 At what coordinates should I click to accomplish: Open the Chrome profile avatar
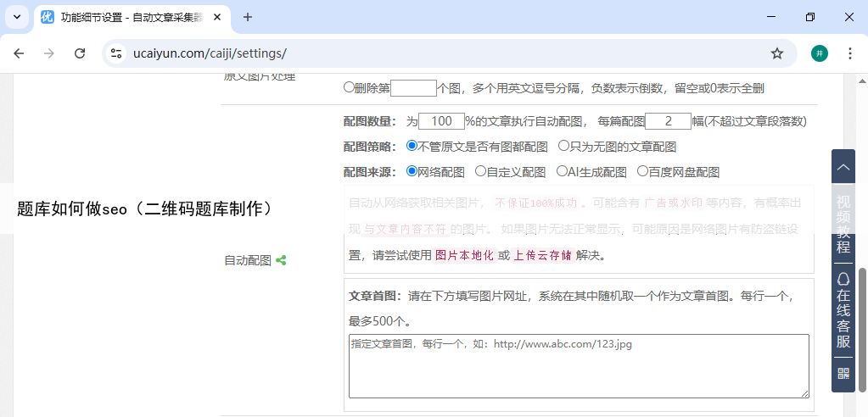pos(819,53)
